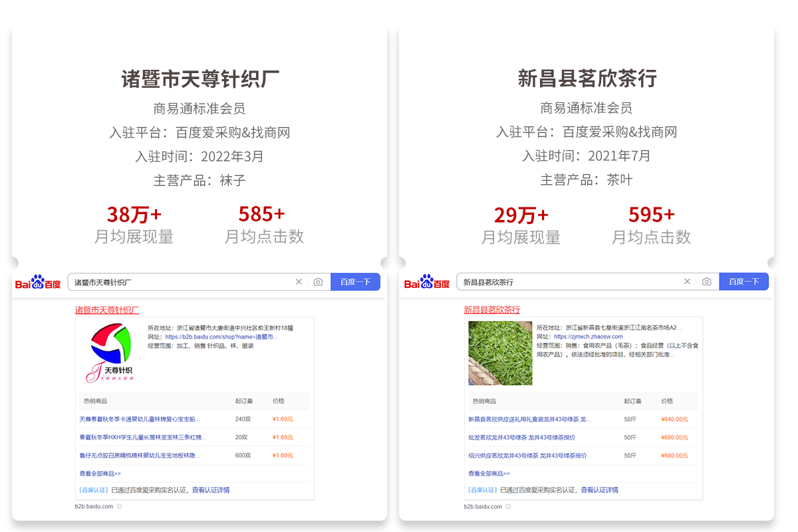Screen dimensions: 798x532
Task: Click 查看全部商品>> in 茗欣茶行 card
Action: (x=489, y=473)
